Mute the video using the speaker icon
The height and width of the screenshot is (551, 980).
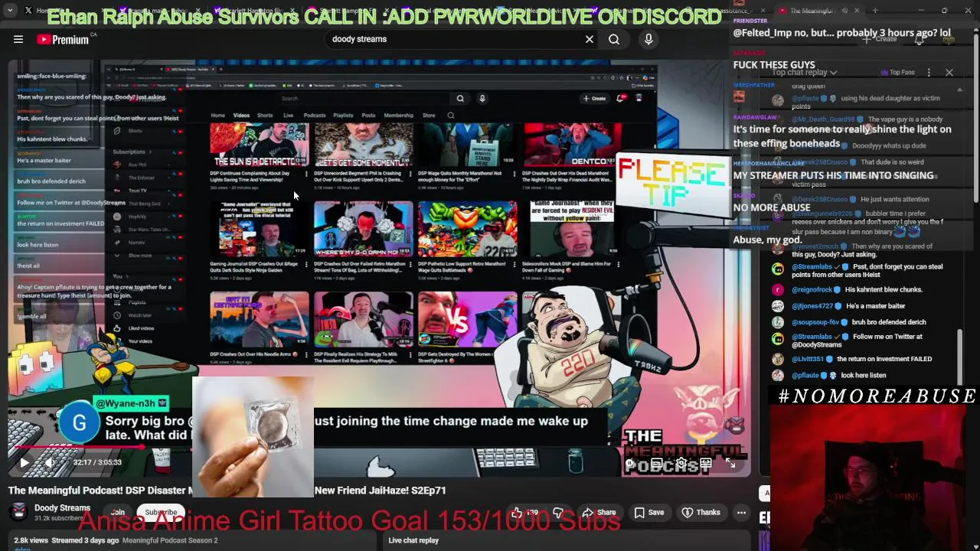tap(49, 462)
